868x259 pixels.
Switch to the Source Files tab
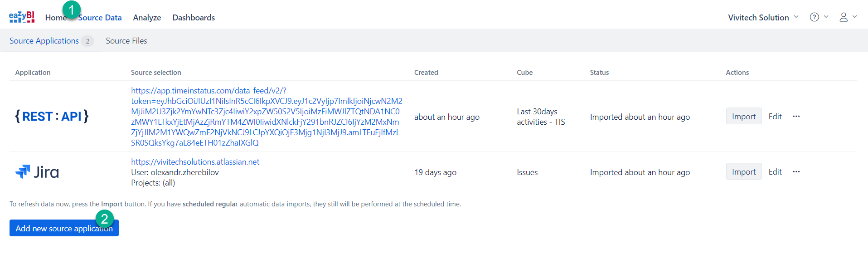126,41
